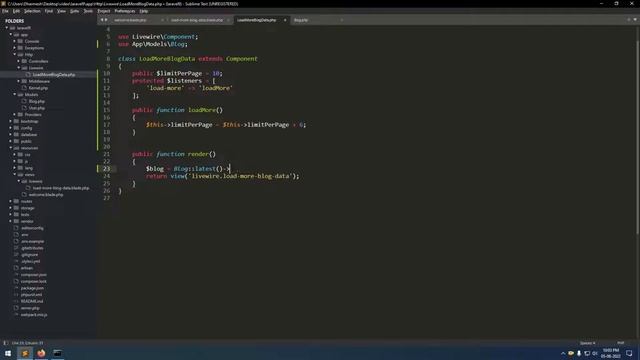Click the Windows Start button
This screenshot has height=360, width=640.
click(x=8, y=353)
